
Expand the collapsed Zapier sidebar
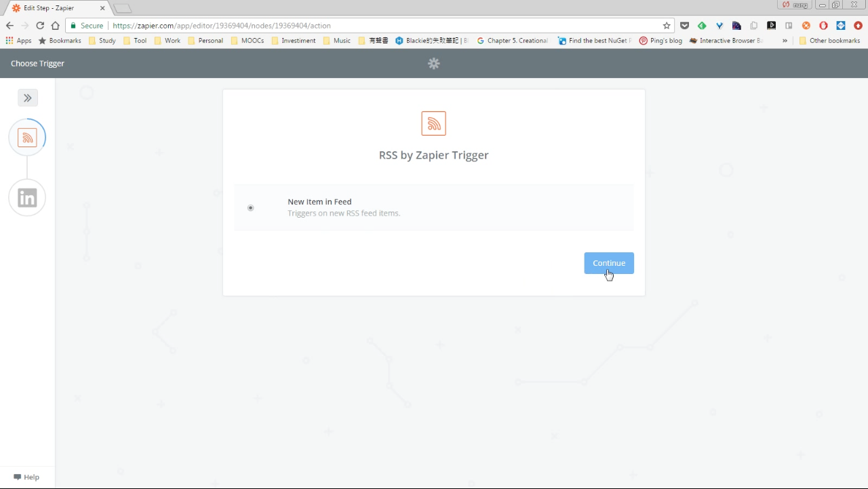(x=28, y=98)
